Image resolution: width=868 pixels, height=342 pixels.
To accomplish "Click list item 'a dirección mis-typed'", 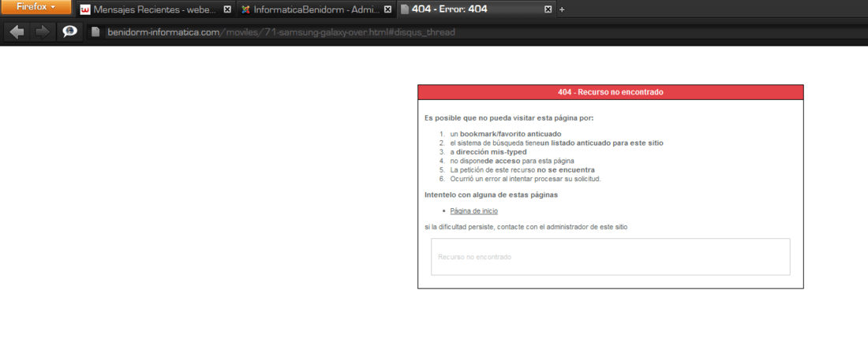I will coord(488,151).
